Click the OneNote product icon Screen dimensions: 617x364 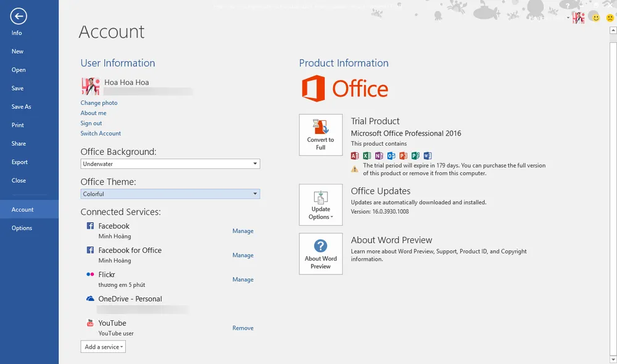[x=379, y=155]
